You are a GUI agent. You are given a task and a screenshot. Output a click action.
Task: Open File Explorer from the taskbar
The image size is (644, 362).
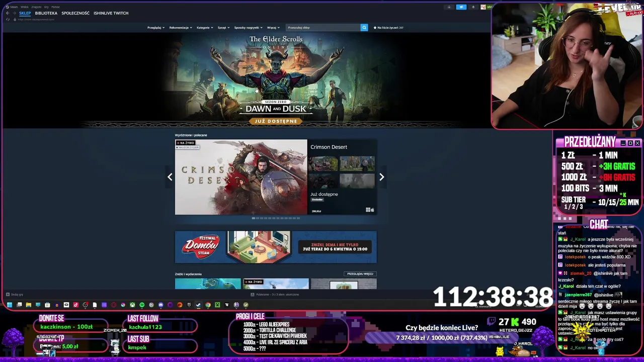coord(29,305)
